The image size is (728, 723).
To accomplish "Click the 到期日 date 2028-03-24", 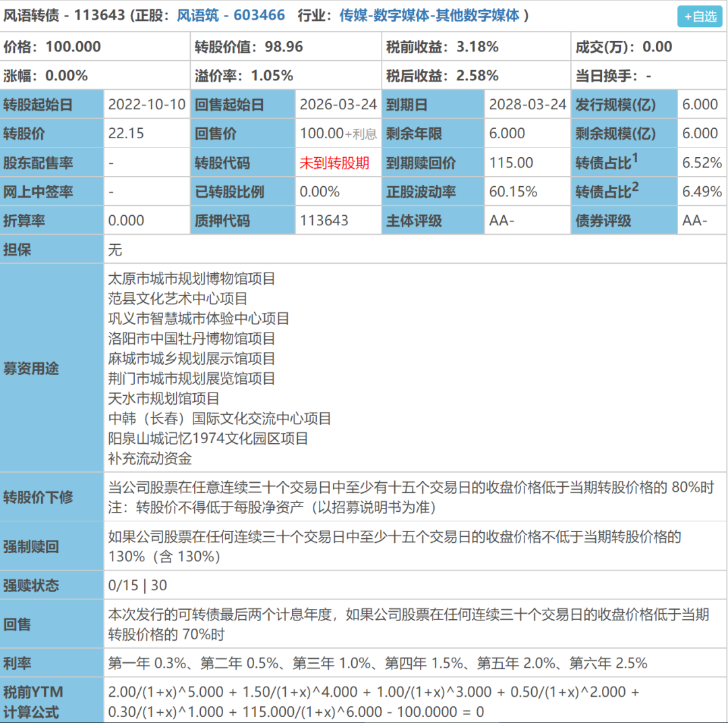I will click(x=527, y=104).
